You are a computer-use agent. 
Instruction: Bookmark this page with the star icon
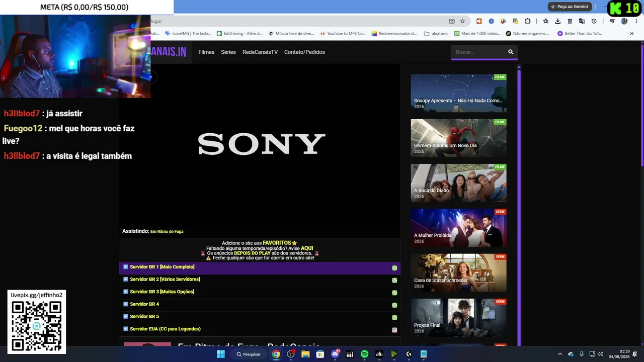tap(462, 21)
